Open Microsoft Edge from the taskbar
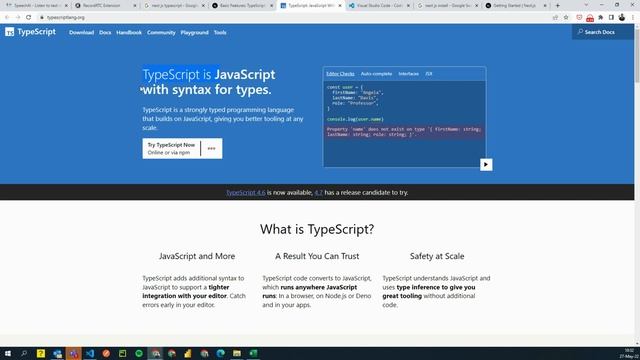The width and height of the screenshot is (640, 360). click(221, 353)
